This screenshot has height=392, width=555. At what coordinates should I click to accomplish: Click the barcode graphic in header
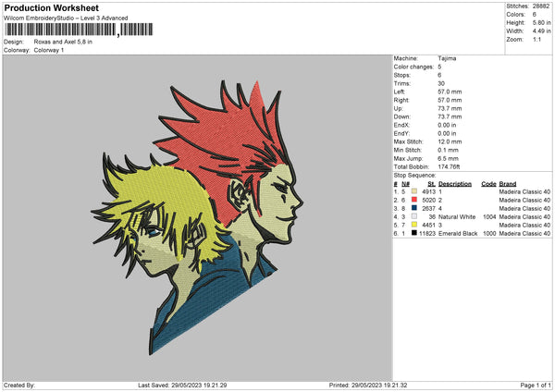coord(79,30)
